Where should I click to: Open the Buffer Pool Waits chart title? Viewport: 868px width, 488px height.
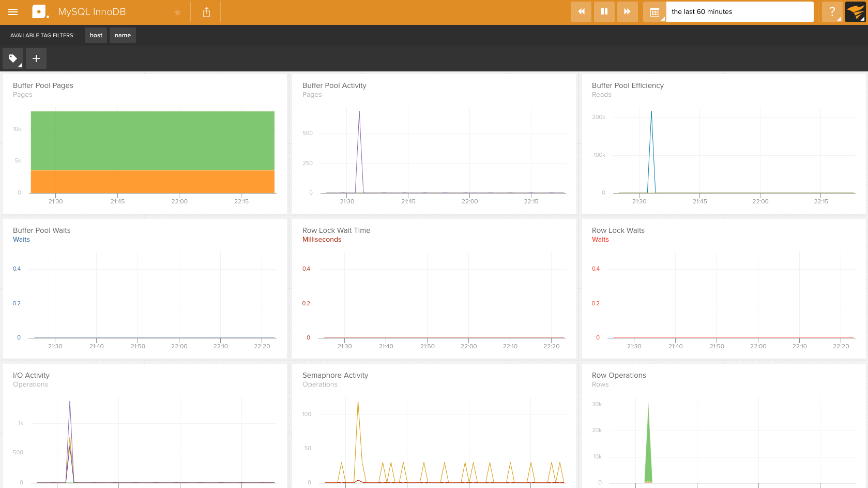pyautogui.click(x=42, y=230)
